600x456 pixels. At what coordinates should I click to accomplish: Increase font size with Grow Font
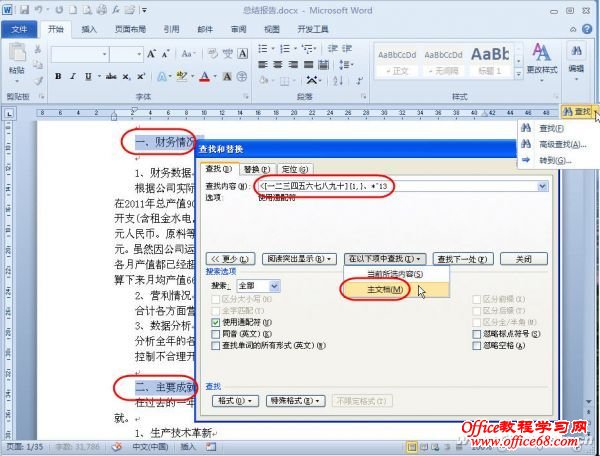(x=152, y=54)
